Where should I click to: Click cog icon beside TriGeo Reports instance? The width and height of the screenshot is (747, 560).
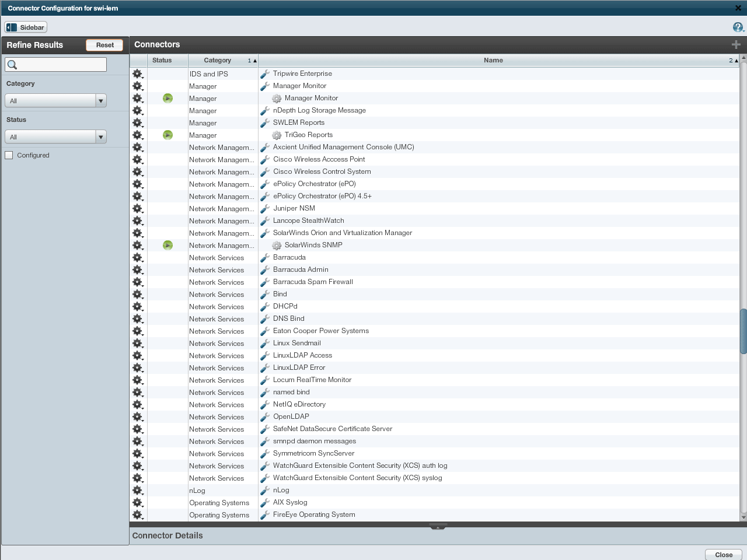[277, 135]
